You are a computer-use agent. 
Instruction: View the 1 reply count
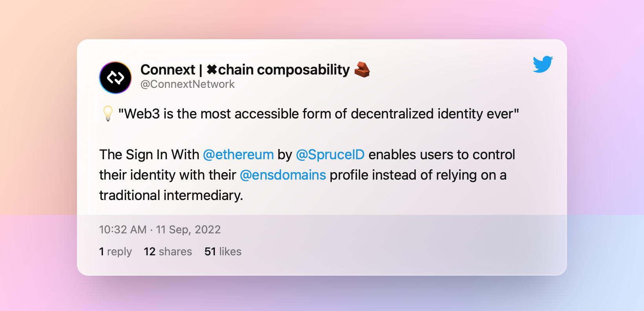pos(115,251)
